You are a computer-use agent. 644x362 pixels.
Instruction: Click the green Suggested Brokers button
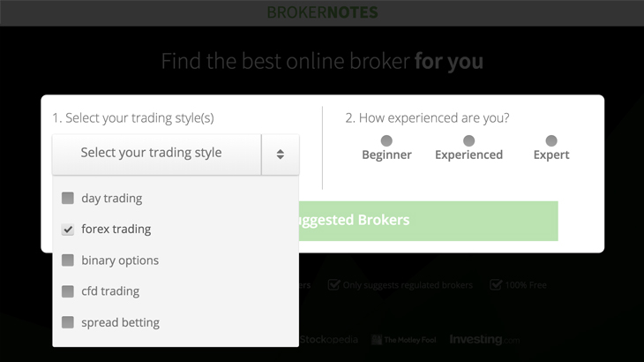point(429,221)
